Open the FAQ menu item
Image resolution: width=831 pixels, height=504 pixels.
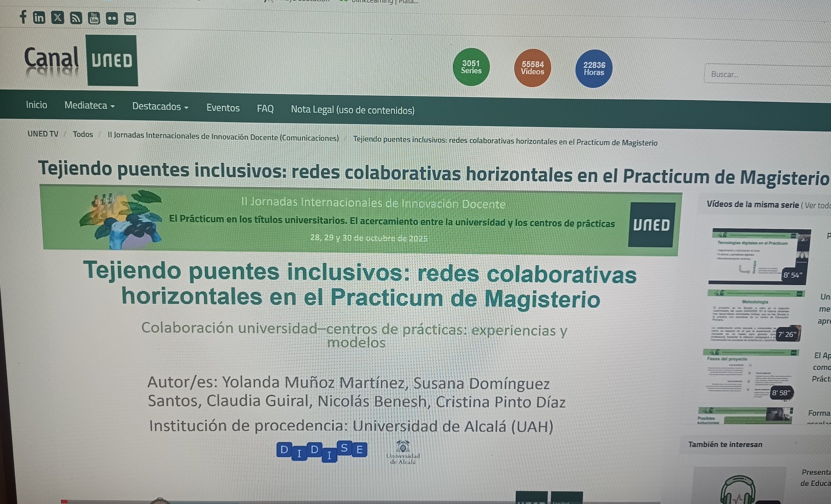265,109
